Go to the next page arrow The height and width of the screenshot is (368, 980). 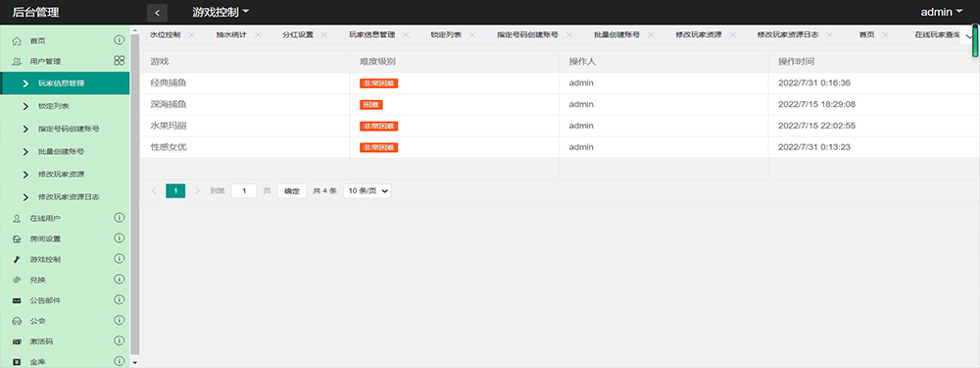click(198, 191)
